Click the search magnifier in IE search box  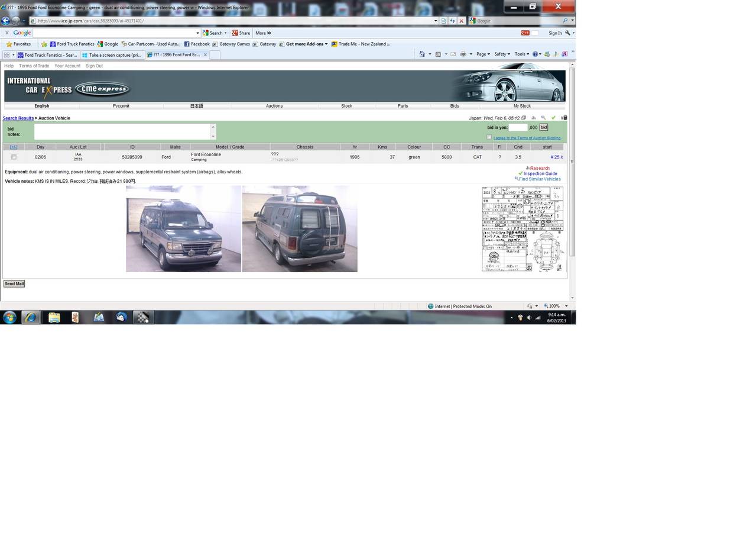565,21
